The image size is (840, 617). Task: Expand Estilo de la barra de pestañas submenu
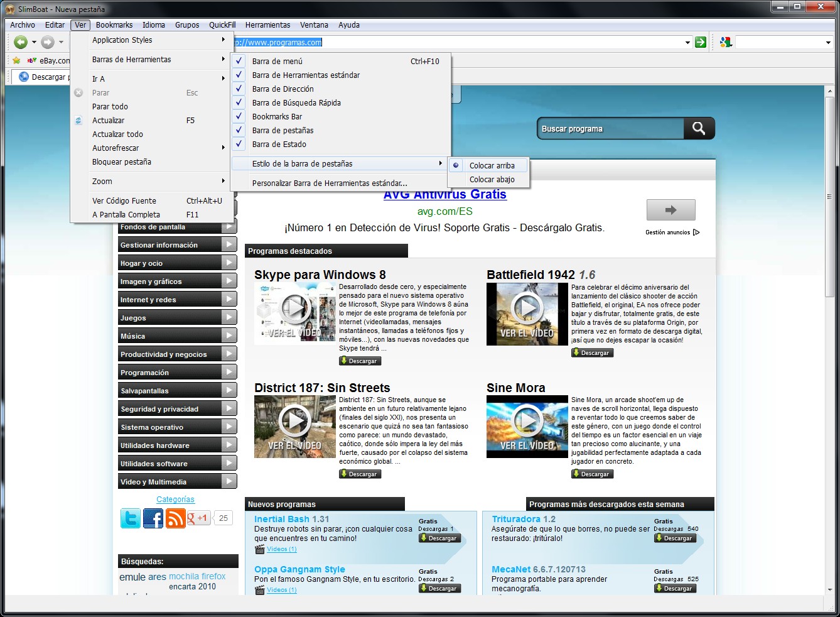340,163
